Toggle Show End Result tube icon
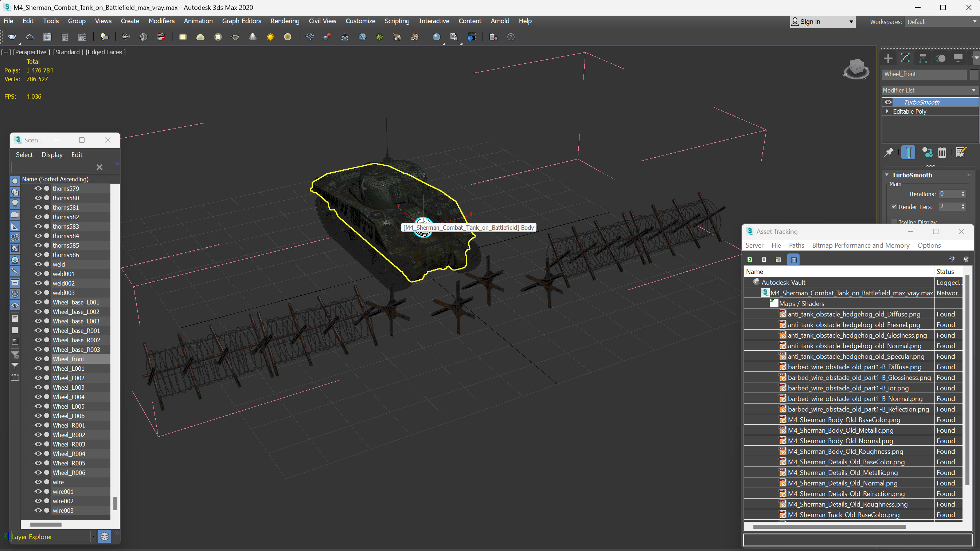 (909, 153)
